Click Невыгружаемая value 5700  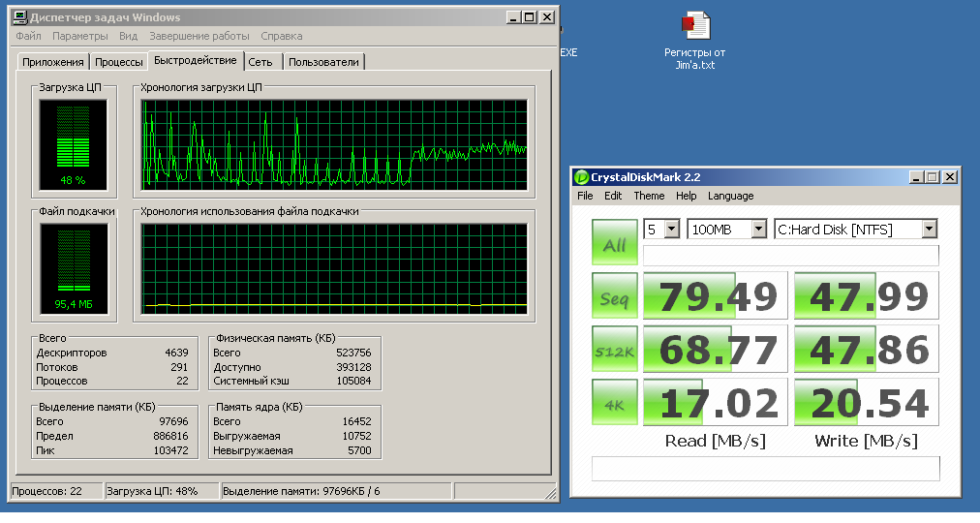[359, 450]
